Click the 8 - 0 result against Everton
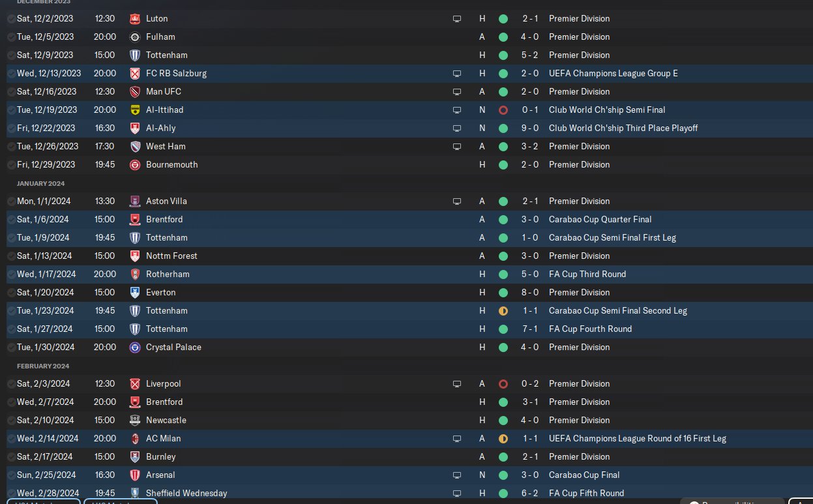Screen dimensions: 813x504 tap(529, 293)
